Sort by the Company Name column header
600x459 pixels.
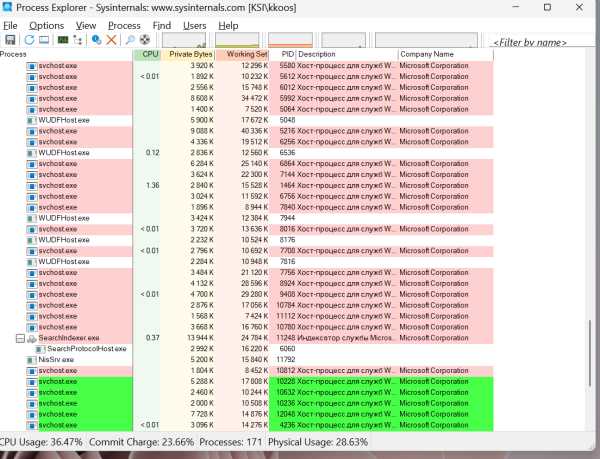[x=446, y=54]
